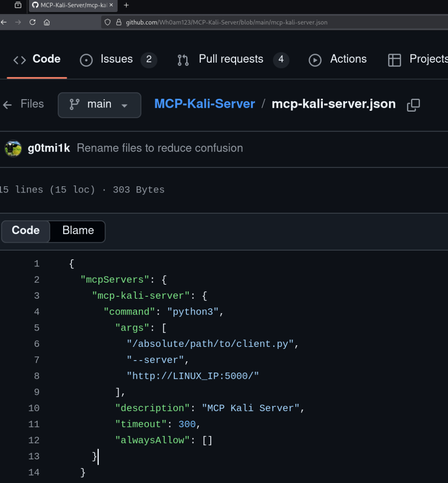The height and width of the screenshot is (483, 448).
Task: Select line number 10
Action: click(34, 408)
